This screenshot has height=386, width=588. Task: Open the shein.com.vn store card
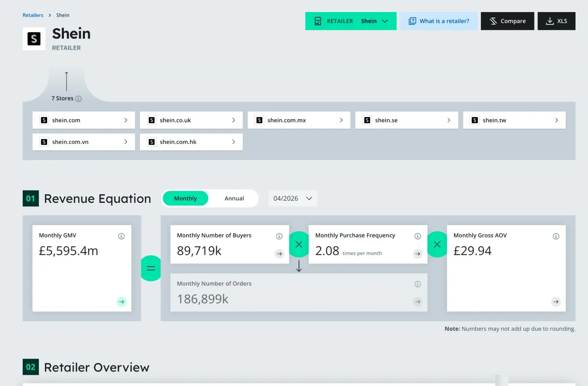point(84,142)
